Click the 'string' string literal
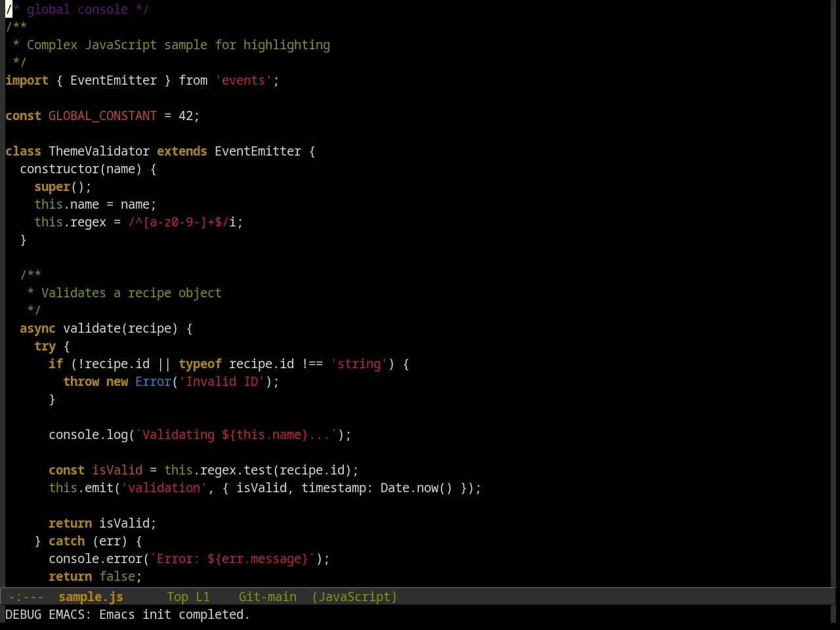 (359, 364)
